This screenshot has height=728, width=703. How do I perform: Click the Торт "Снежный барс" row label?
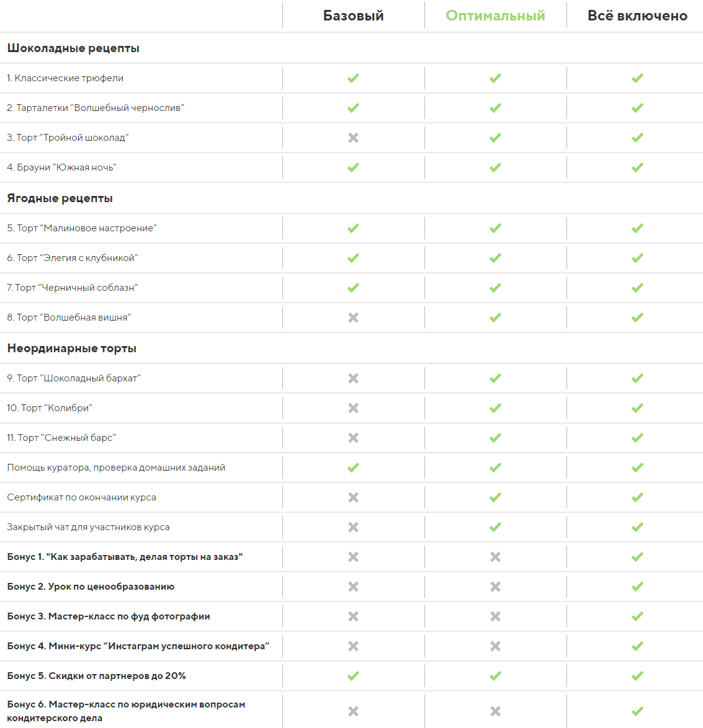point(61,438)
